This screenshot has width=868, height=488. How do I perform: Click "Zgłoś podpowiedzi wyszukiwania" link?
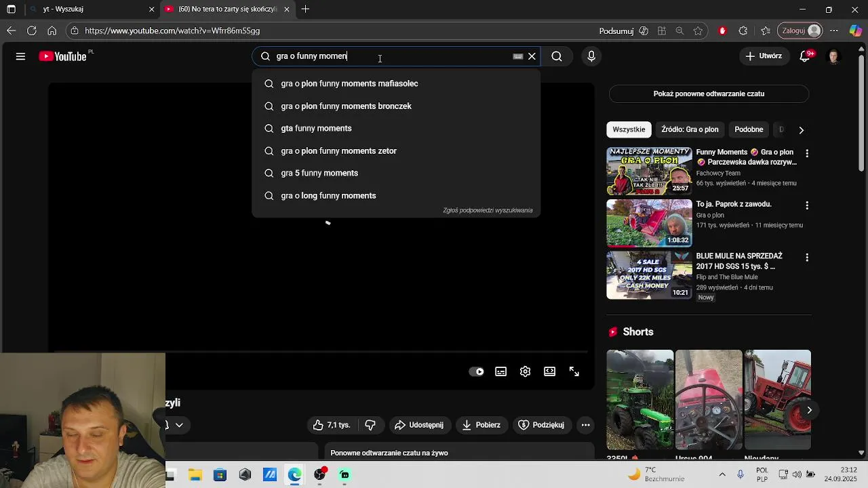pos(488,210)
